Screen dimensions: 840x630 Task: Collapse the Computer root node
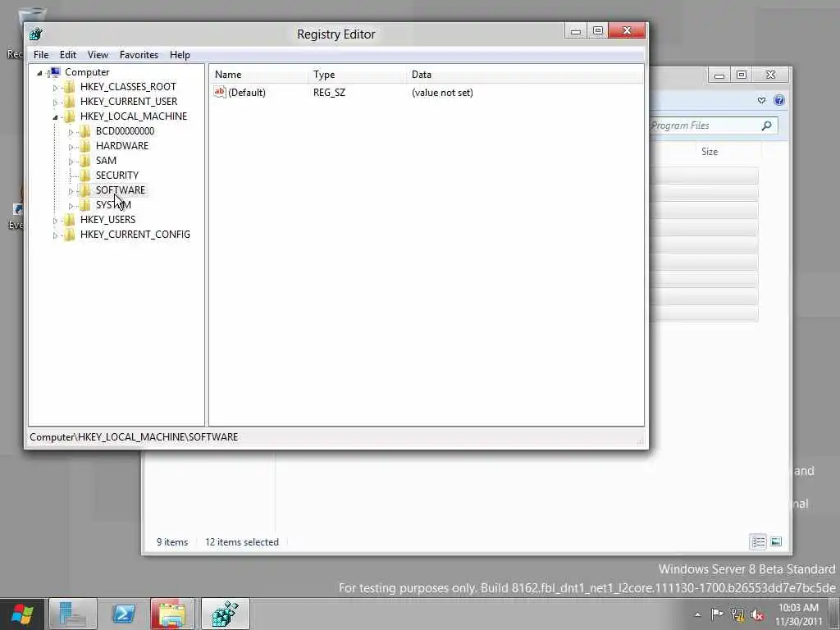39,72
